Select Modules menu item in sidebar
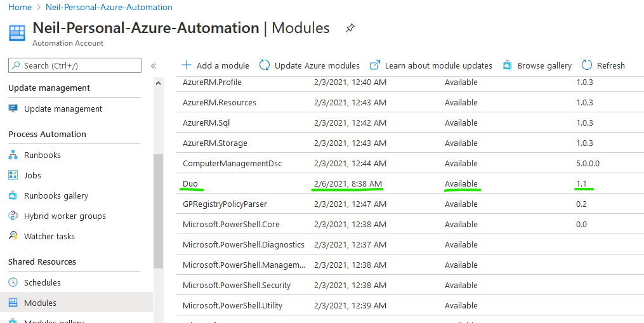This screenshot has height=323, width=644. [x=76, y=303]
